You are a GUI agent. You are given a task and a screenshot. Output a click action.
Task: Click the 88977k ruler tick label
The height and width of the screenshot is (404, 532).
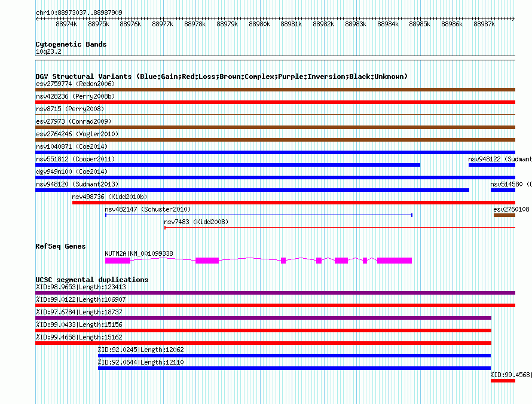tap(163, 24)
